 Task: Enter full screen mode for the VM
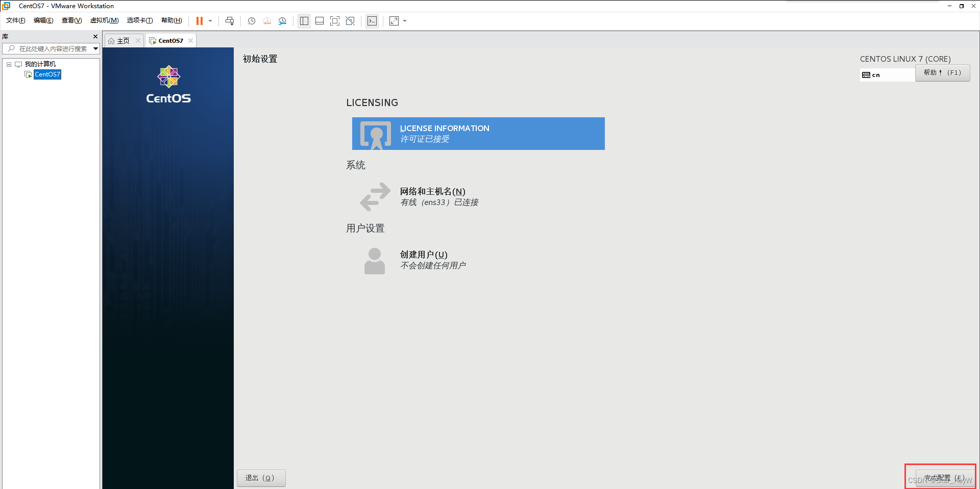click(x=334, y=21)
